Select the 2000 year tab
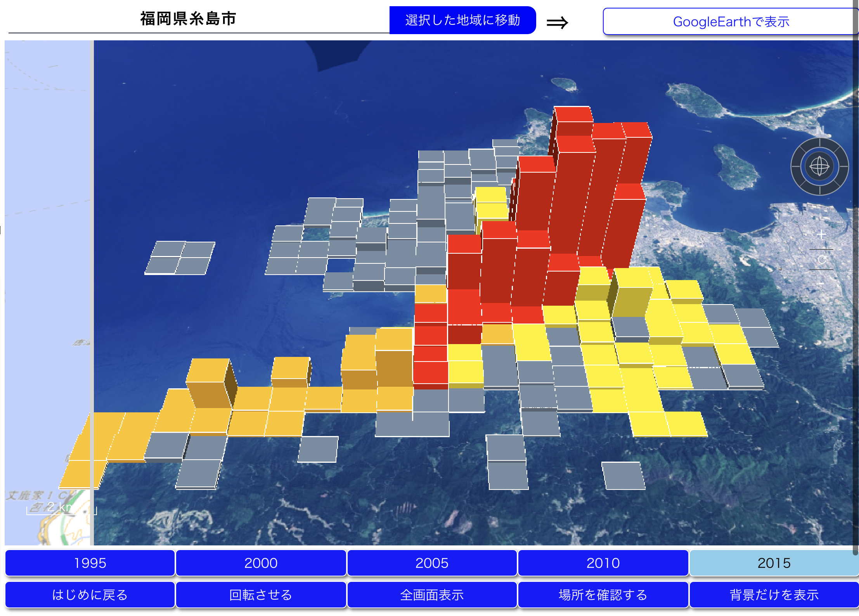Viewport: 859px width, 616px height. [x=261, y=563]
